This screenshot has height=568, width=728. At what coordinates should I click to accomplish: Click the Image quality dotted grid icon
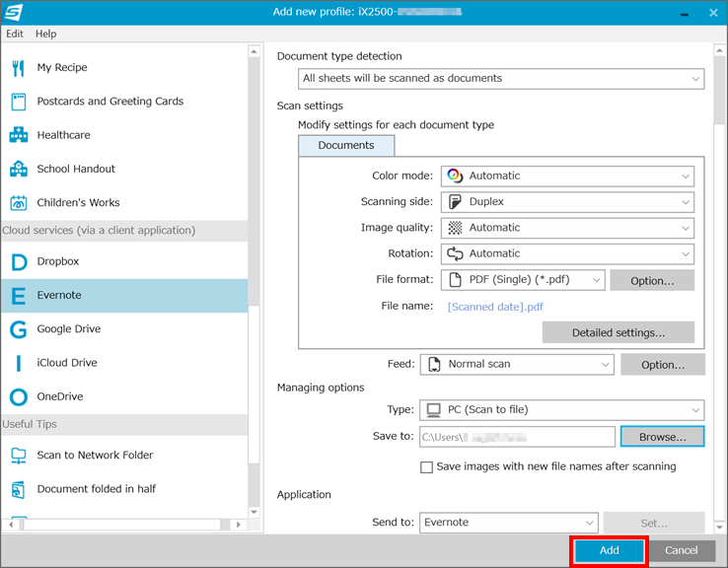[455, 228]
